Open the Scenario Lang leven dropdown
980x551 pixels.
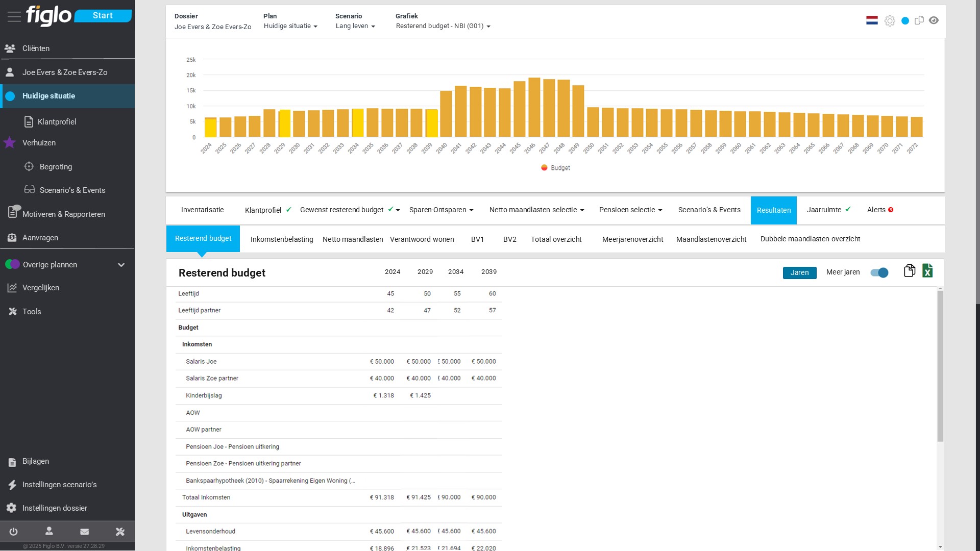coord(355,26)
